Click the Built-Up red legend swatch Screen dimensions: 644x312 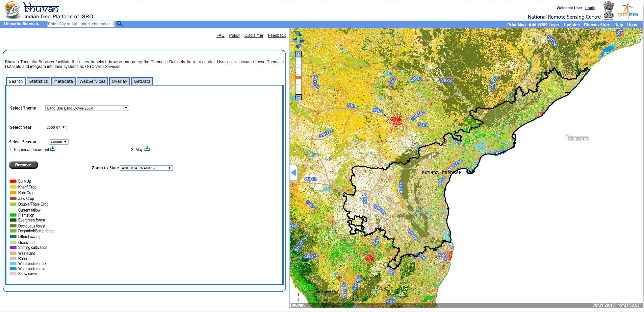point(13,181)
